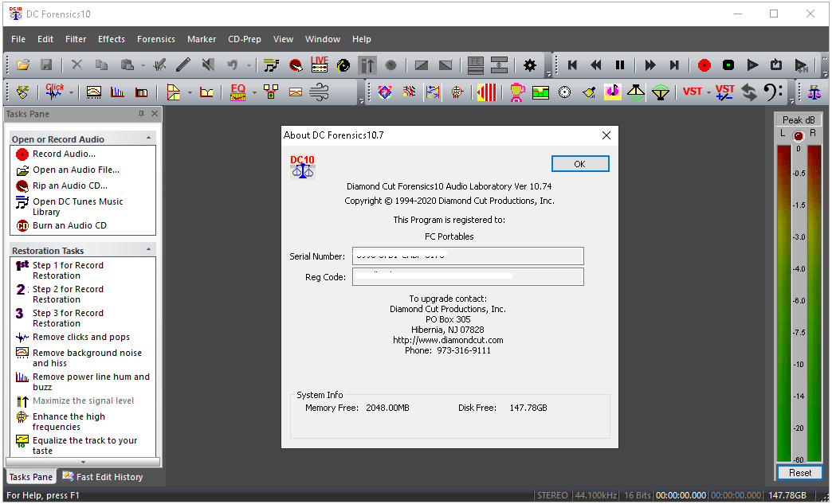The height and width of the screenshot is (504, 832).
Task: Click the Click filter toolbar icon
Action: tap(54, 92)
